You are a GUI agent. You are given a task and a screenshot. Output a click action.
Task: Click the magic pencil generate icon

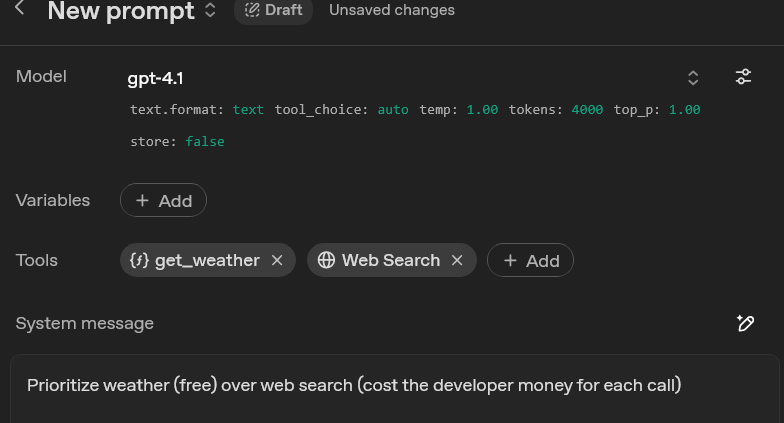tap(745, 323)
